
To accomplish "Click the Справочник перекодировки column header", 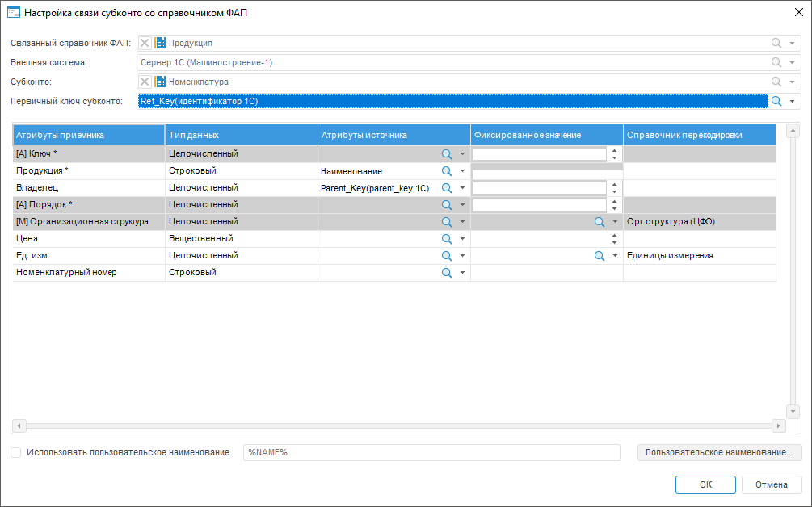I will [x=699, y=135].
